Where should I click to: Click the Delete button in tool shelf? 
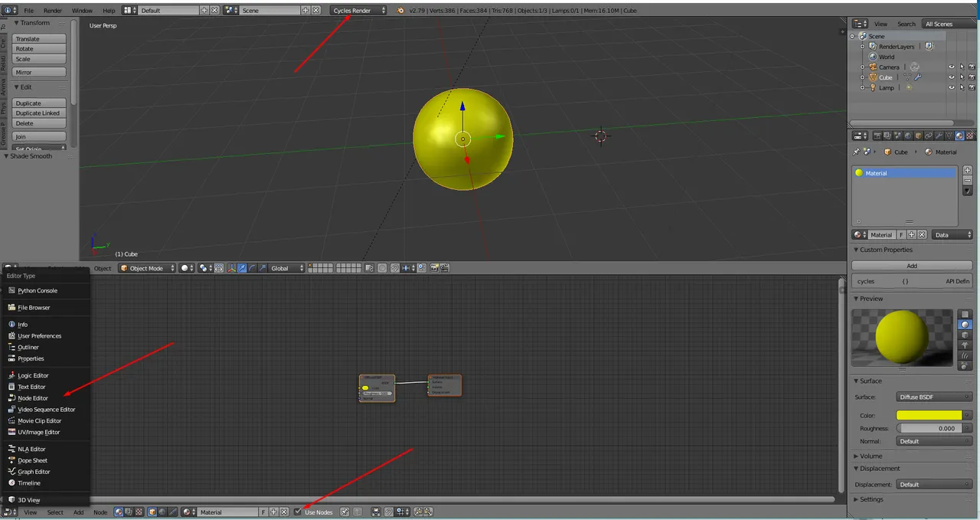(x=40, y=123)
